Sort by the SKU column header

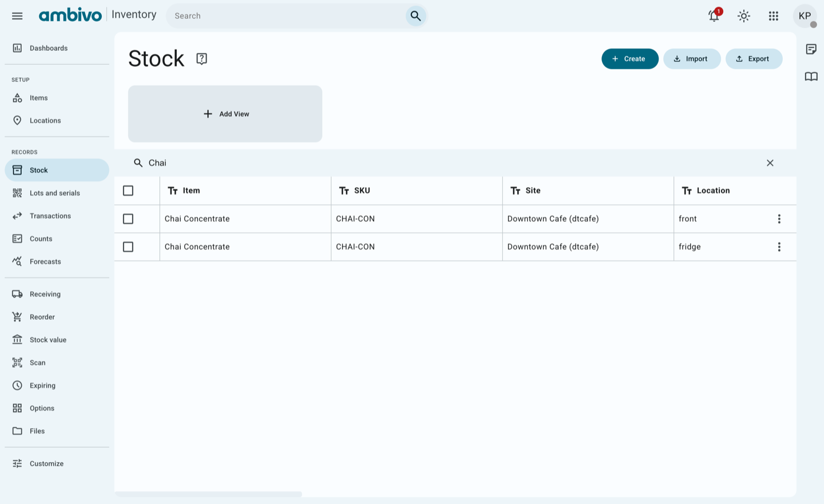coord(417,191)
